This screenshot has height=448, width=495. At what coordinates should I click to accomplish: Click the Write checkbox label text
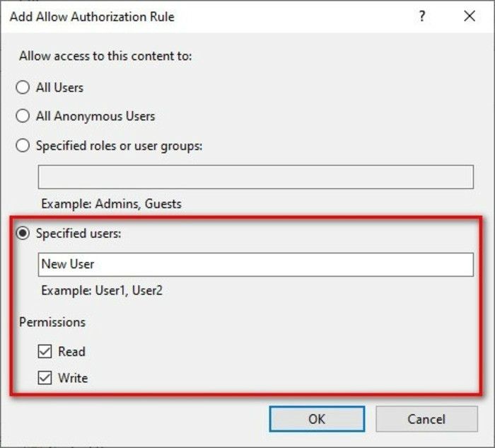click(73, 378)
